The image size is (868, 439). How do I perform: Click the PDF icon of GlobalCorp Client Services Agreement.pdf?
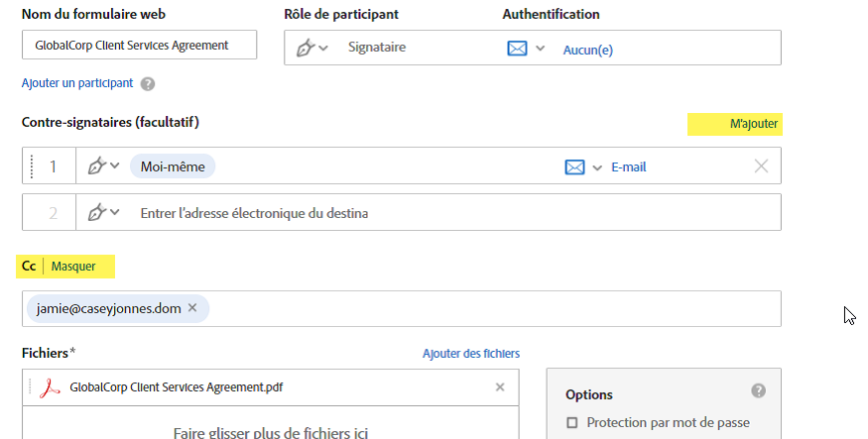(x=50, y=387)
